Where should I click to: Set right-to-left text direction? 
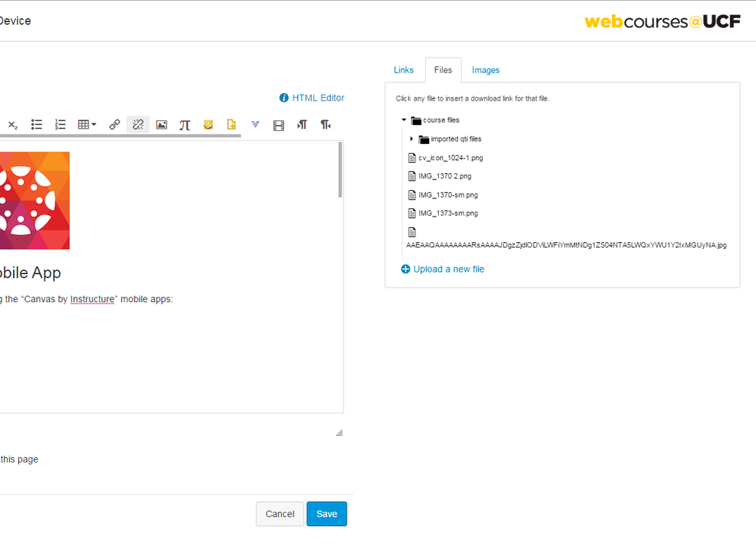[x=326, y=125]
